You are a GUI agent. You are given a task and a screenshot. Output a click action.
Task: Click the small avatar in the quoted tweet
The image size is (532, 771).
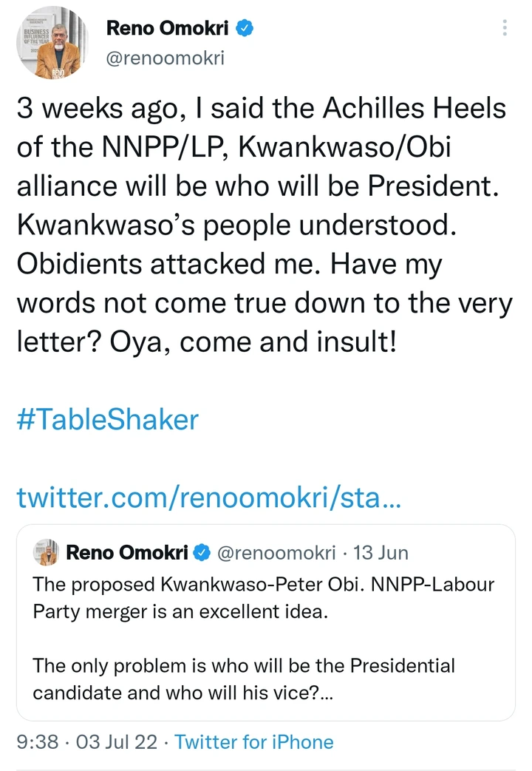pyautogui.click(x=46, y=551)
